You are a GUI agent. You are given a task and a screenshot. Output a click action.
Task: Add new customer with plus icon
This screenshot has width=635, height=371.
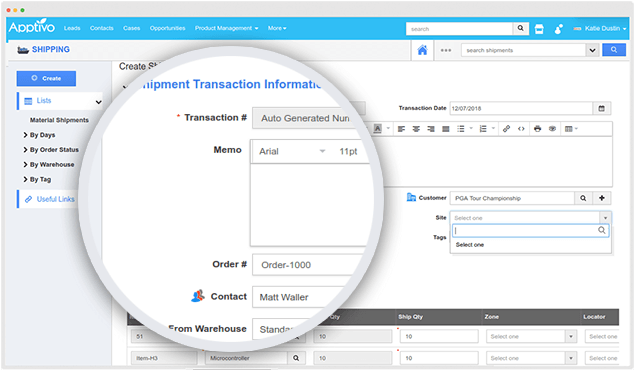click(x=602, y=198)
